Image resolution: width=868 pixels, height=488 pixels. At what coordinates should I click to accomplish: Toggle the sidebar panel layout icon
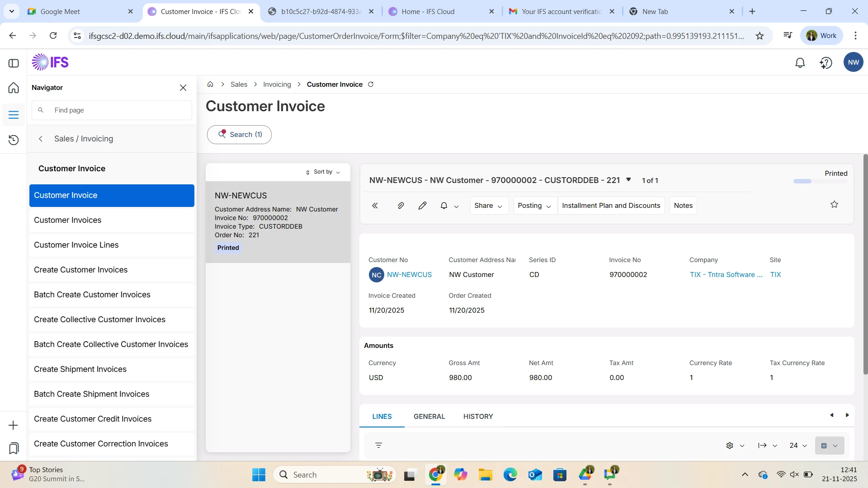tap(14, 63)
